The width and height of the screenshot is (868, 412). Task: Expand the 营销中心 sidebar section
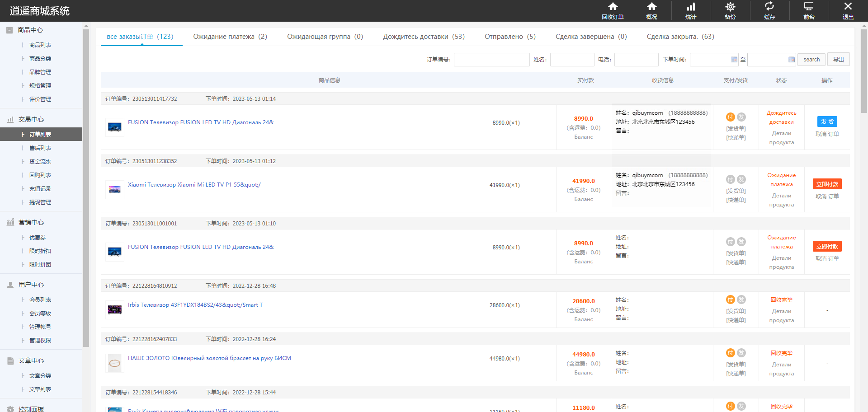[31, 222]
